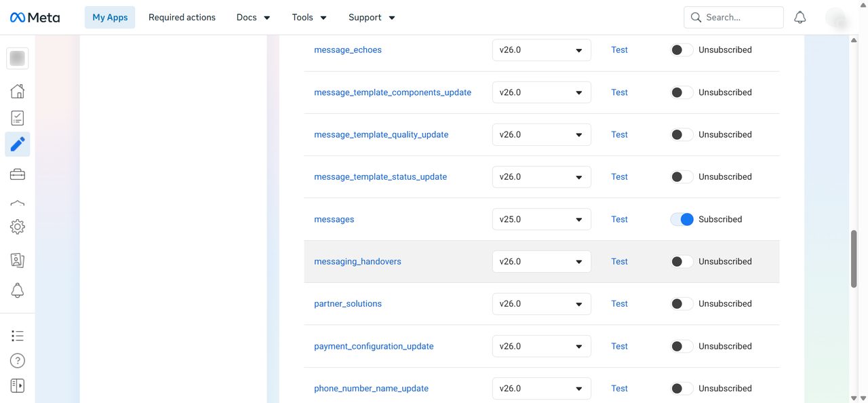This screenshot has width=868, height=403.
Task: Open version dropdown for messaging_handovers
Action: pyautogui.click(x=542, y=261)
